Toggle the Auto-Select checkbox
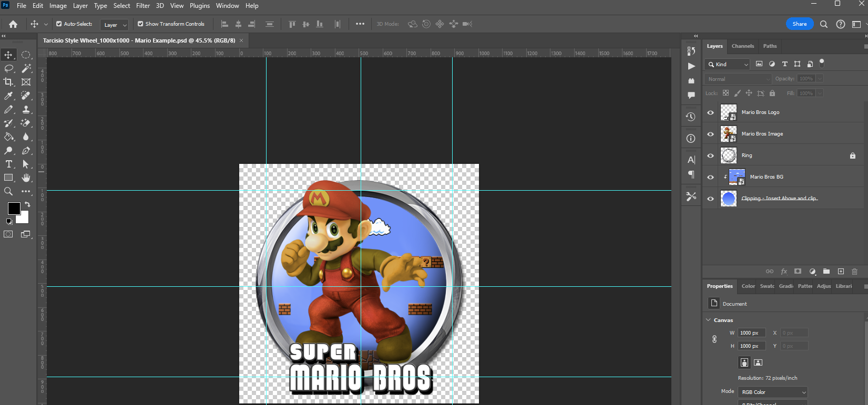The height and width of the screenshot is (405, 868). [59, 24]
